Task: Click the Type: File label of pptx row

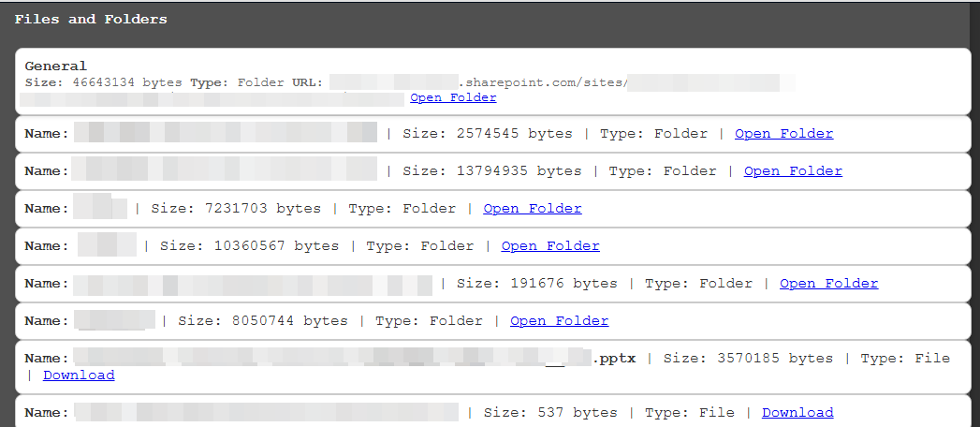Action: coord(905,359)
